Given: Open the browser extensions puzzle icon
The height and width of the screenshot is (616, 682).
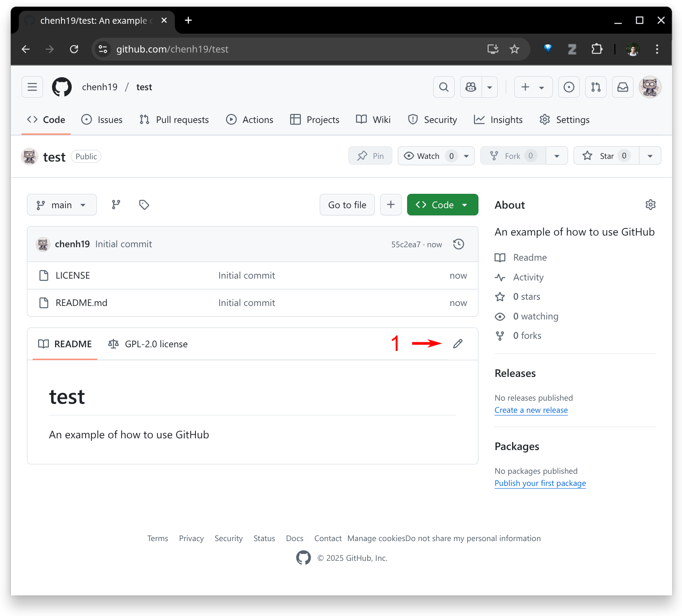Looking at the screenshot, I should [x=597, y=49].
